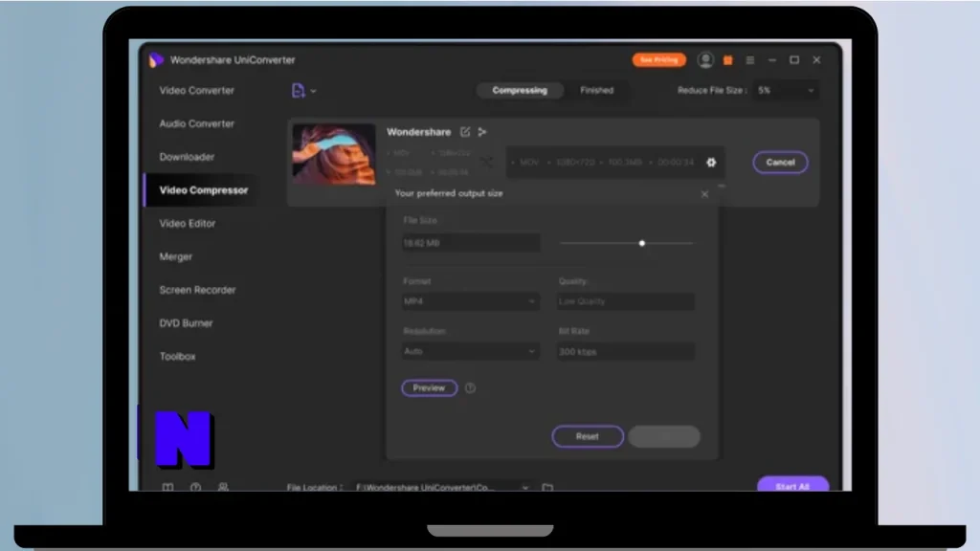Viewport: 980px width, 551px height.
Task: Select Video Converter in sidebar
Action: 197,91
